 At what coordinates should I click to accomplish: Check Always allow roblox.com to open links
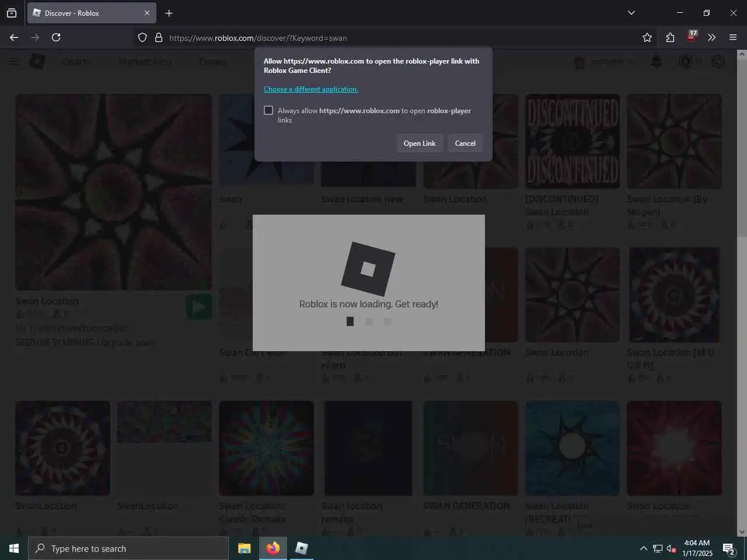268,110
